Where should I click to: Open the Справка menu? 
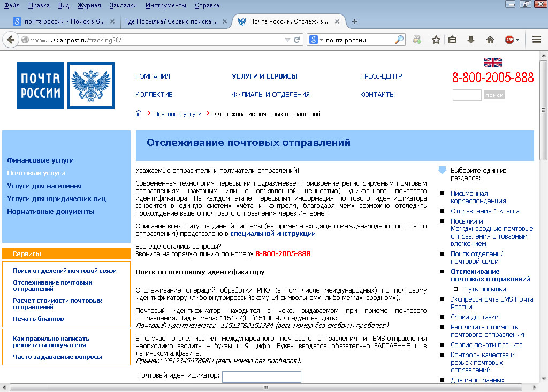tap(207, 5)
